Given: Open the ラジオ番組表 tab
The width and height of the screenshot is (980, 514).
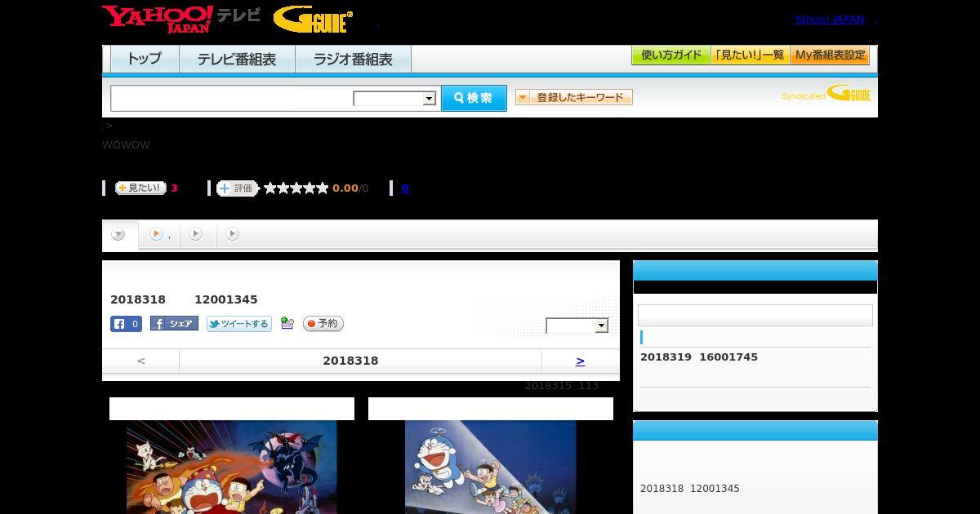Looking at the screenshot, I should (x=353, y=59).
